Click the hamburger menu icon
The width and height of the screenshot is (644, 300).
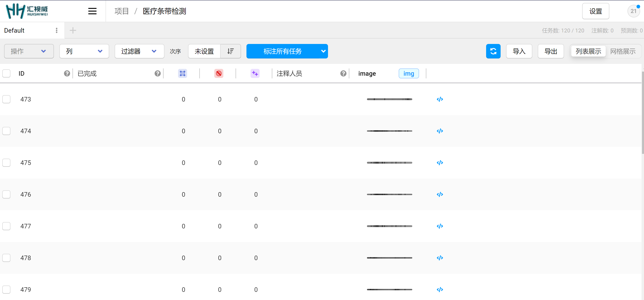(x=92, y=11)
